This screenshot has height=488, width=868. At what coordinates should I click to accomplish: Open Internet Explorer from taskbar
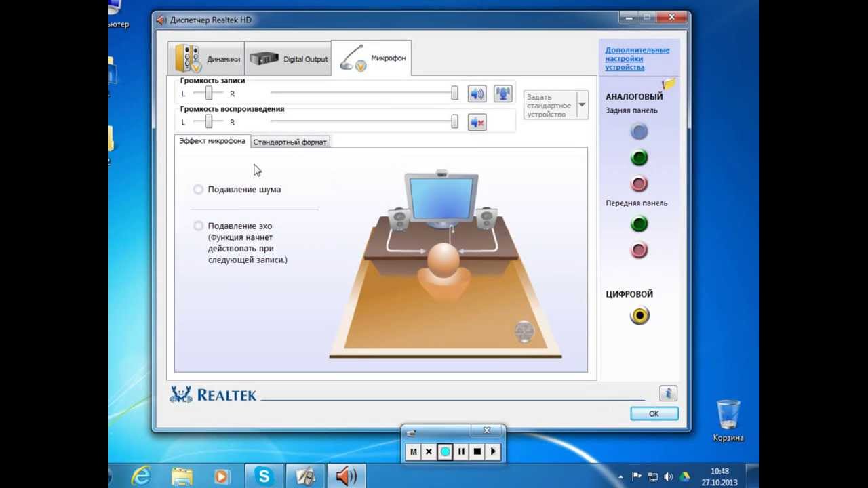tap(141, 476)
